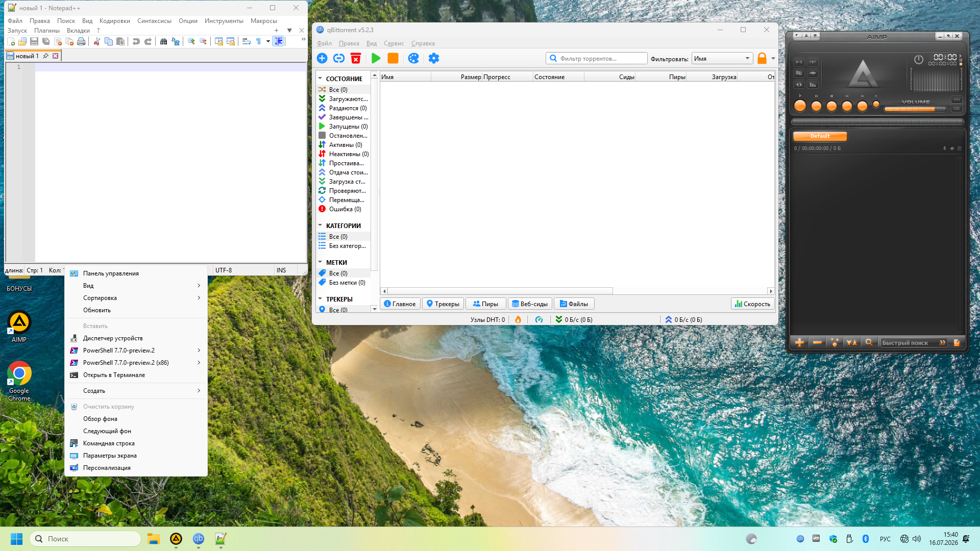Click the torrent filter search field
The height and width of the screenshot is (551, 980).
(597, 59)
